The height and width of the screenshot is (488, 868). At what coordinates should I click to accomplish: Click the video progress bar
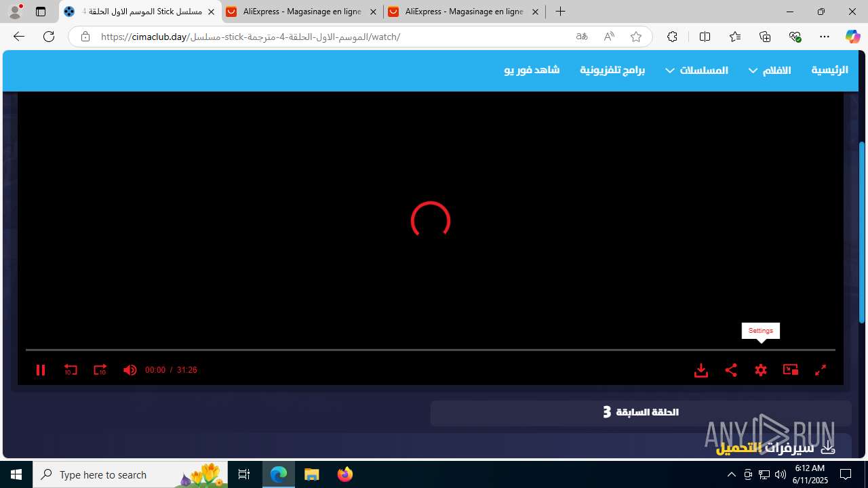pyautogui.click(x=431, y=350)
